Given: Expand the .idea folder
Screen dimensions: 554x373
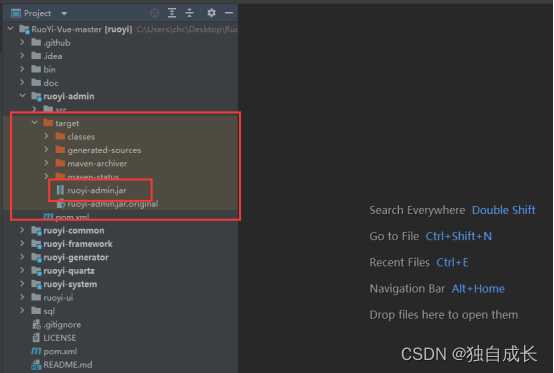Looking at the screenshot, I should (22, 55).
